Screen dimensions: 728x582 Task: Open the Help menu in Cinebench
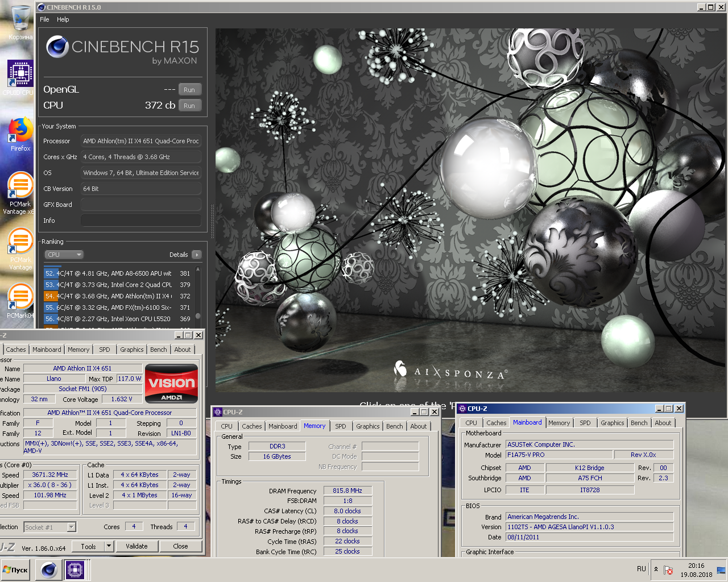click(x=63, y=19)
